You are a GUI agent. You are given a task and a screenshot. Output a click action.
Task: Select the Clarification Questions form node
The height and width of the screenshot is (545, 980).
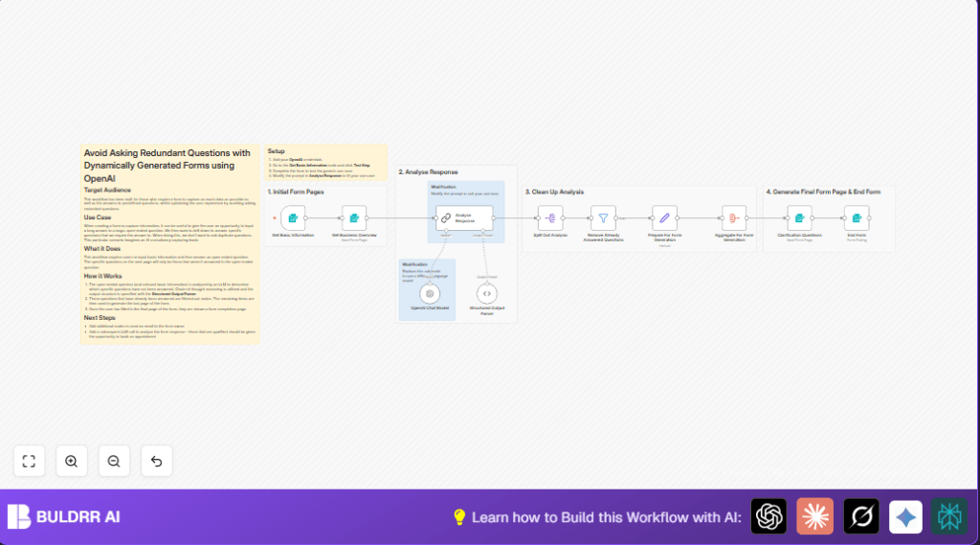799,217
